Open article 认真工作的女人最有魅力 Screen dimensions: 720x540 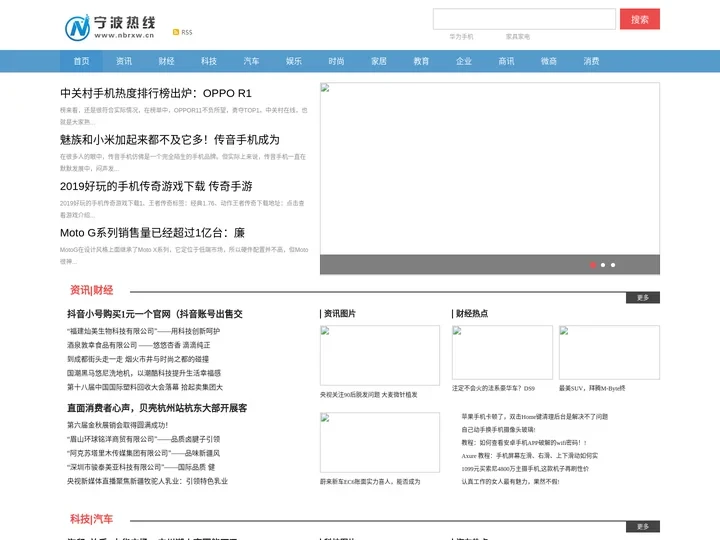tap(510, 482)
